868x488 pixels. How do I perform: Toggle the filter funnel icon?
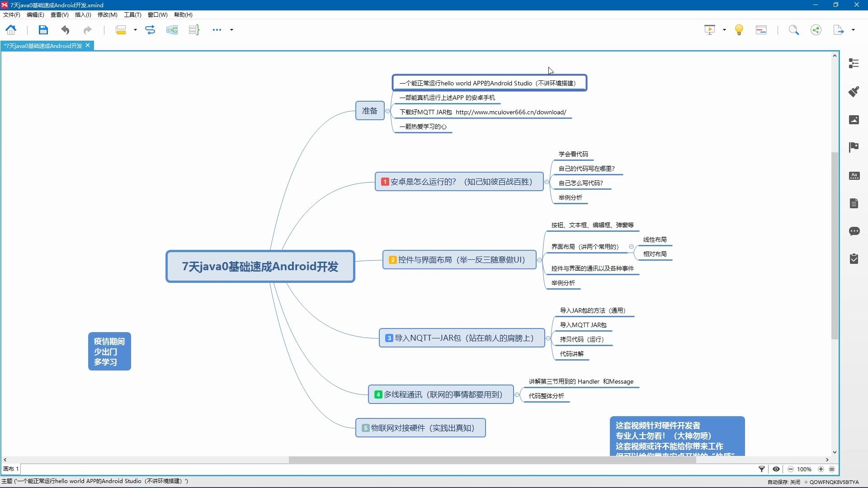point(761,469)
